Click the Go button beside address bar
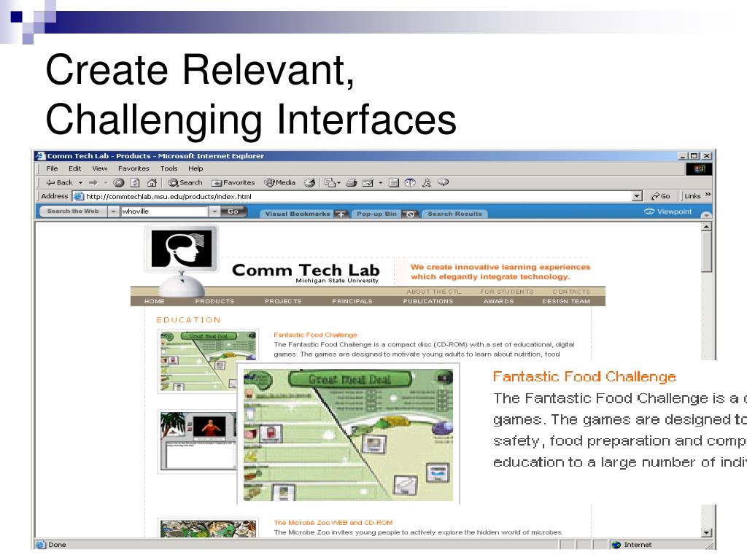The width and height of the screenshot is (747, 560). pyautogui.click(x=661, y=196)
